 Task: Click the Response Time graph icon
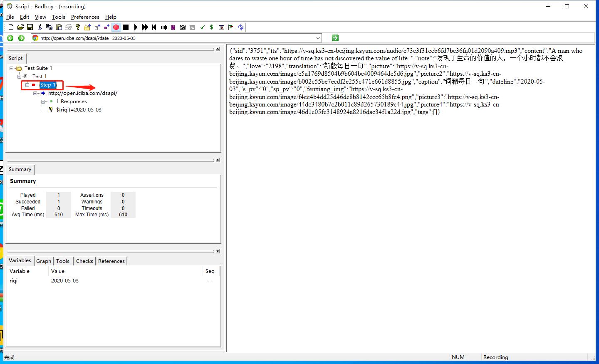point(231,27)
